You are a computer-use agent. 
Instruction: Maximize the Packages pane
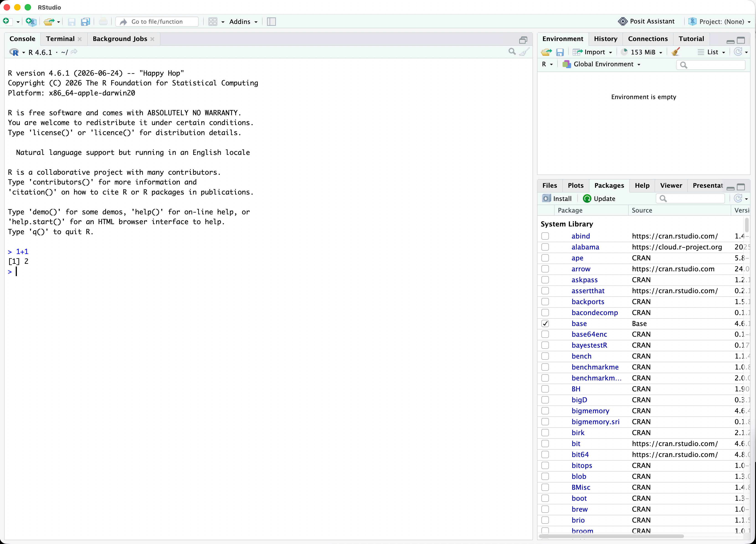(741, 187)
